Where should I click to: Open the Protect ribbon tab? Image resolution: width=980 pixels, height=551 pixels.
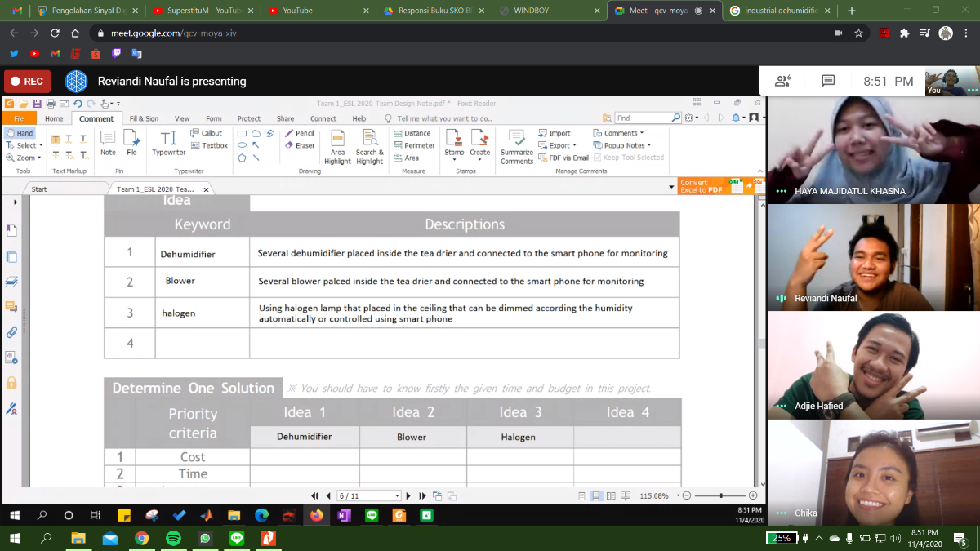click(x=248, y=118)
